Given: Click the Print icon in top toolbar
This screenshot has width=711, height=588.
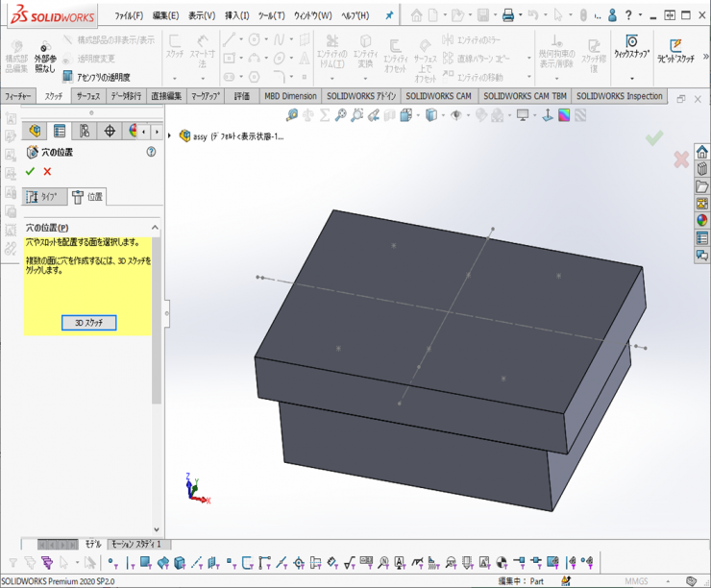Looking at the screenshot, I should click(508, 15).
